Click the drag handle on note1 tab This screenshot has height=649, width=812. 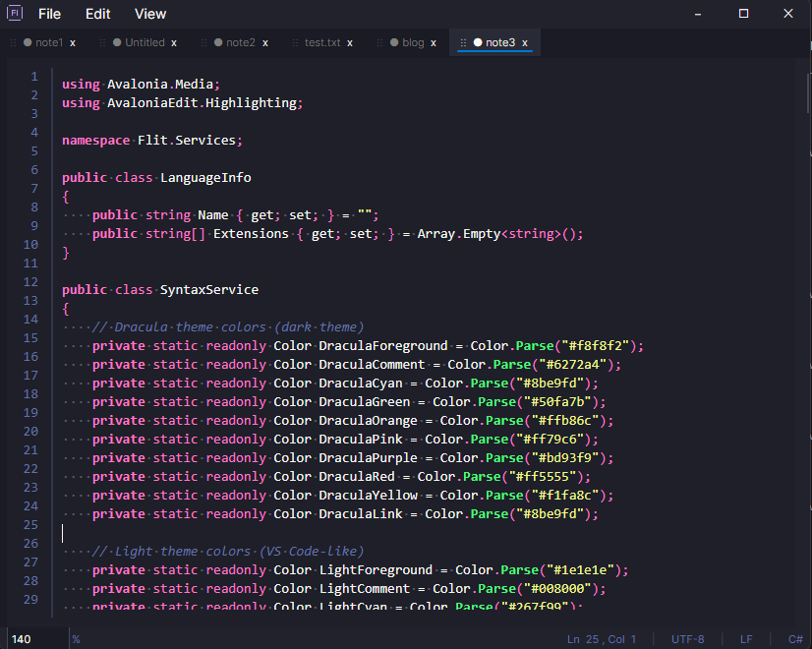14,43
